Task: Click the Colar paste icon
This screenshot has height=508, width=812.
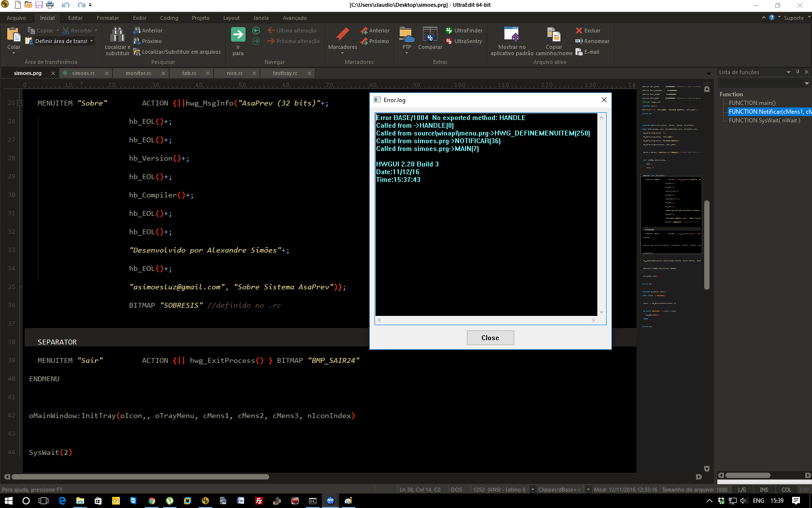Action: point(14,35)
